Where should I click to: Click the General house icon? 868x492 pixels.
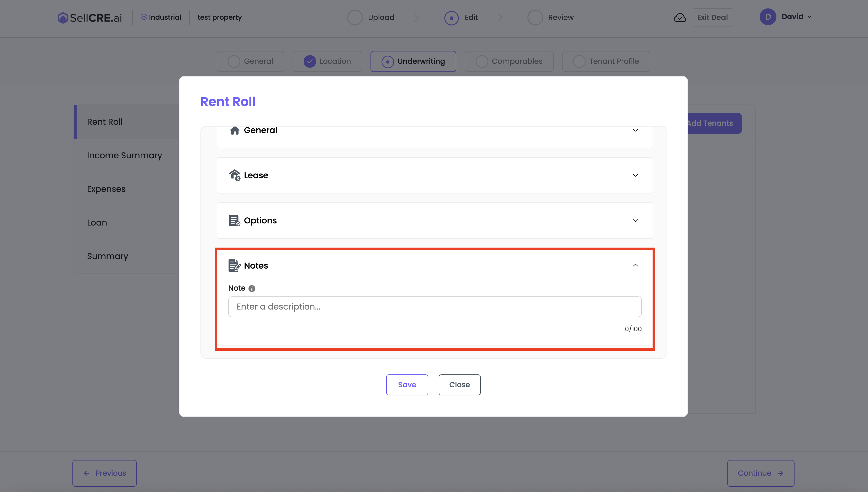235,130
